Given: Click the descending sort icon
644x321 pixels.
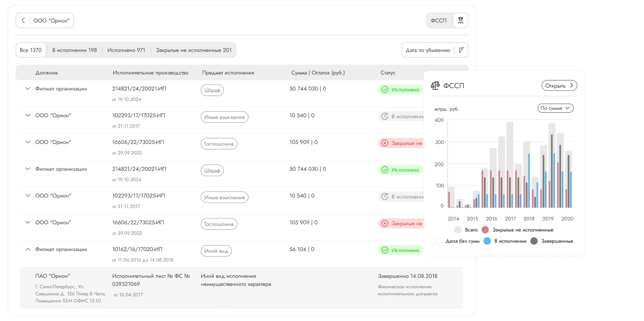Looking at the screenshot, I should [461, 50].
